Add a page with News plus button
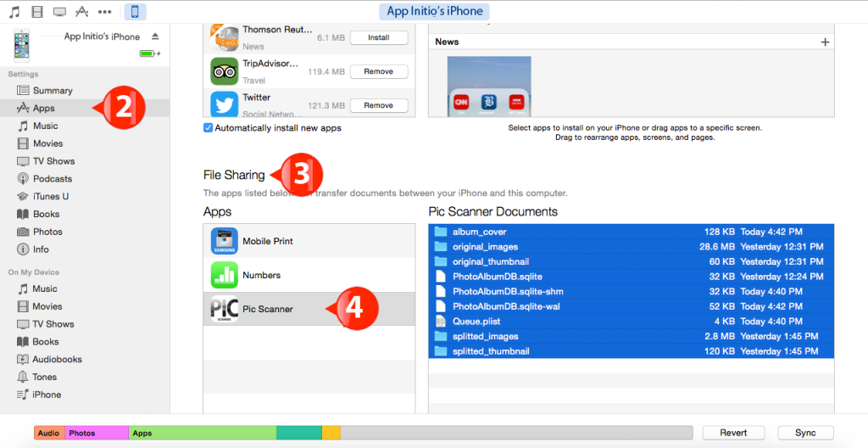This screenshot has width=868, height=448. tap(825, 42)
